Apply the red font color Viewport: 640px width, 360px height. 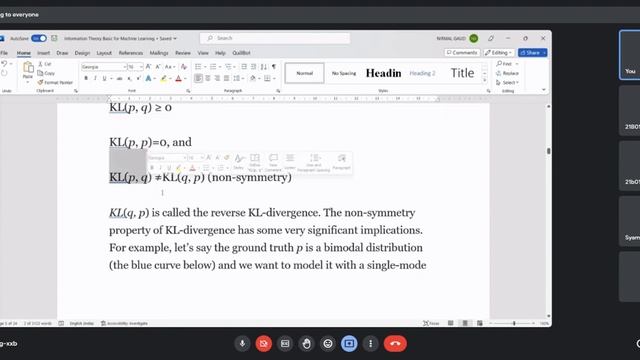[x=178, y=78]
